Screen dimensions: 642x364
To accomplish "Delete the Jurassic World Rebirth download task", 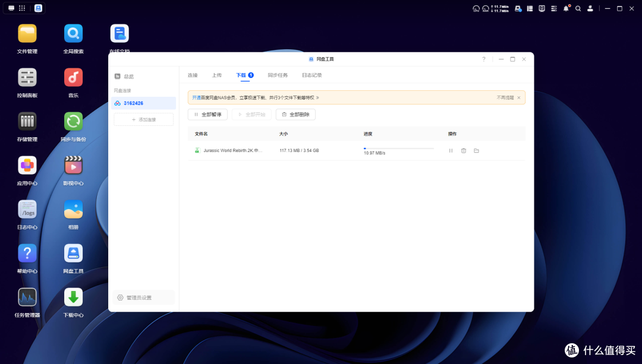I will click(x=464, y=150).
